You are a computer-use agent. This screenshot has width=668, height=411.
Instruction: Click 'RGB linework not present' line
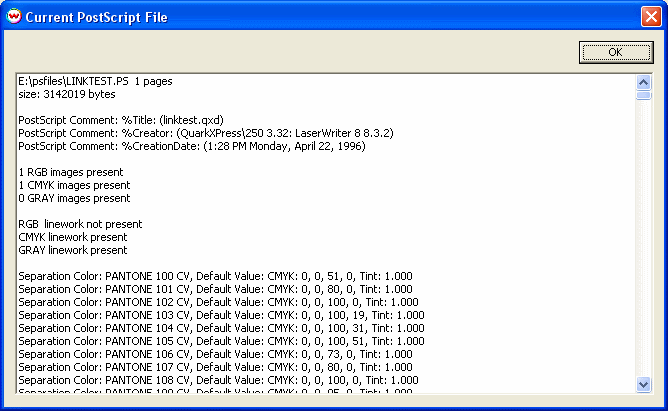tap(80, 224)
